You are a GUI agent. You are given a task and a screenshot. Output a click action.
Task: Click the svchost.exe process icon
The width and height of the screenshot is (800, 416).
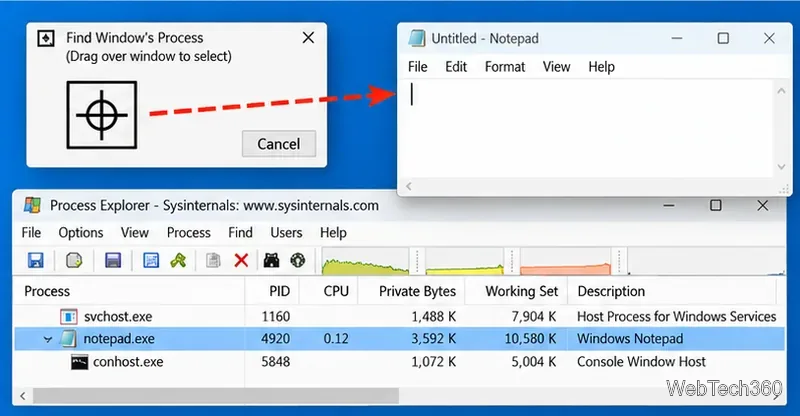coord(69,316)
